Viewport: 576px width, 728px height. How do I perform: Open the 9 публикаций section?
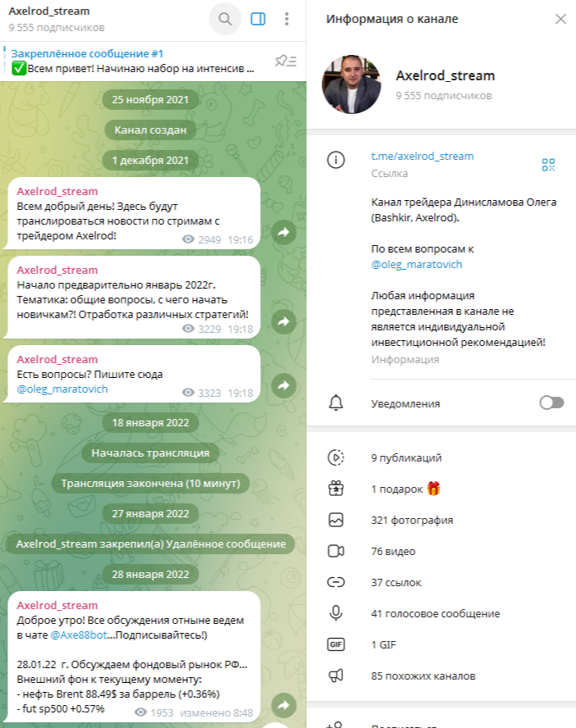point(441,457)
